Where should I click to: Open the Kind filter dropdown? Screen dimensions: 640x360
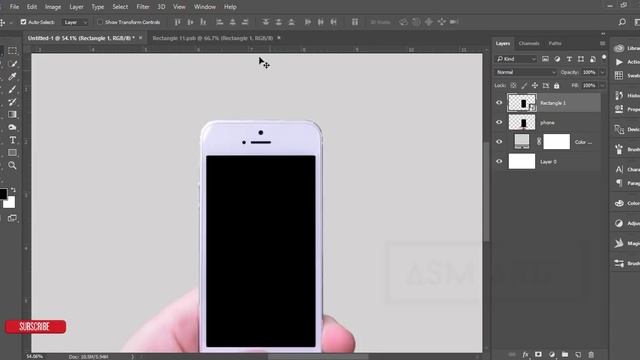[x=516, y=59]
